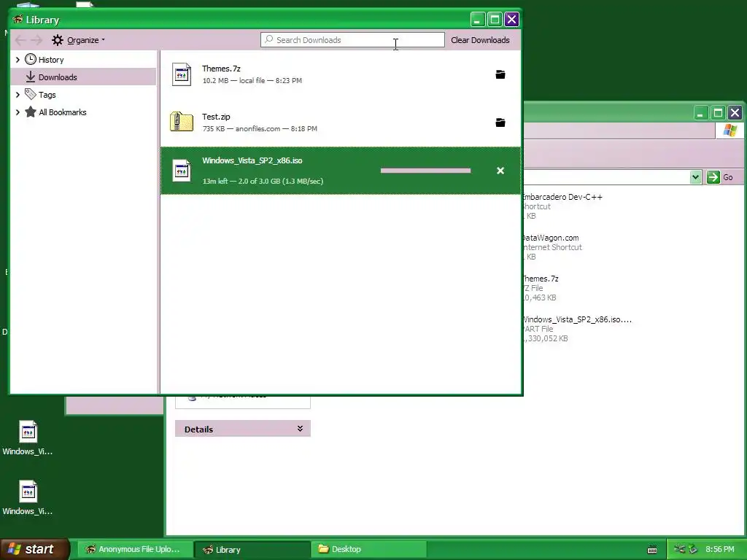Cancel the Windows_Vista_SP2_x86.iso download
The image size is (747, 560).
coord(500,171)
